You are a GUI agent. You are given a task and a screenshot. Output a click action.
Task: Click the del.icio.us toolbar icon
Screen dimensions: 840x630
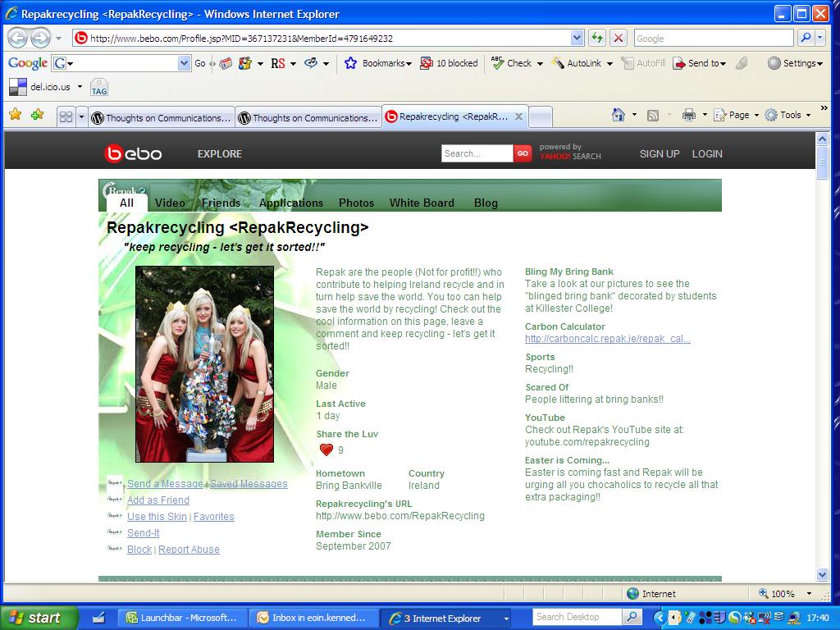click(x=18, y=87)
